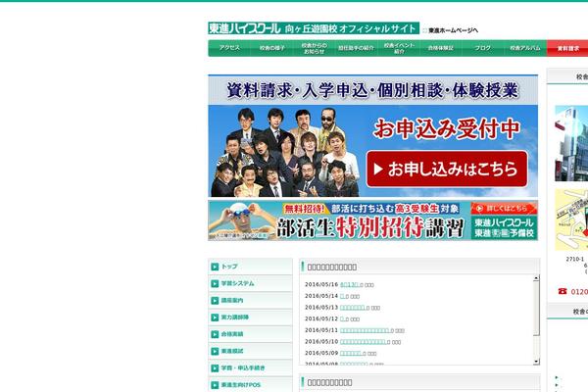588x392 pixels.
Task: Click the school building photo
Action: 571,143
